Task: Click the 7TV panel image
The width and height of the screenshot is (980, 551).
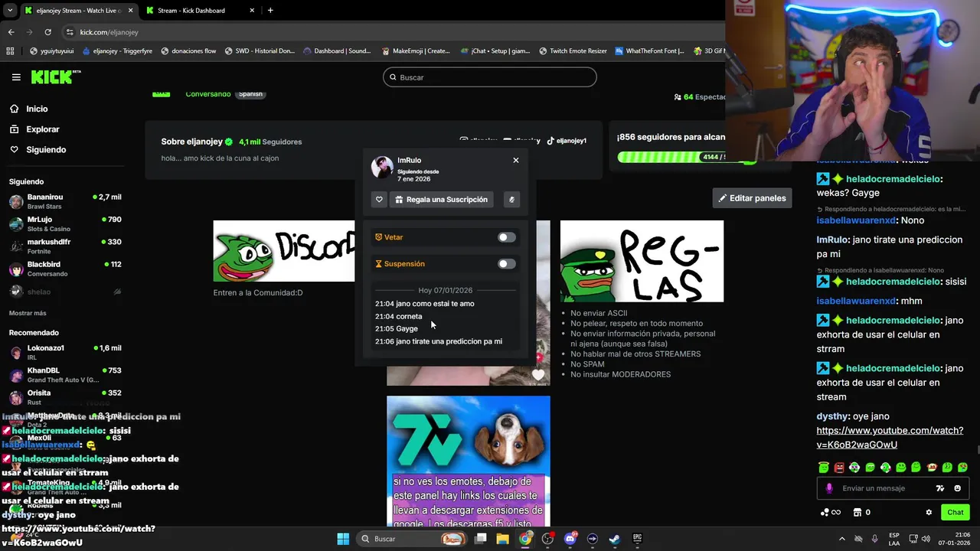Action: tap(468, 461)
